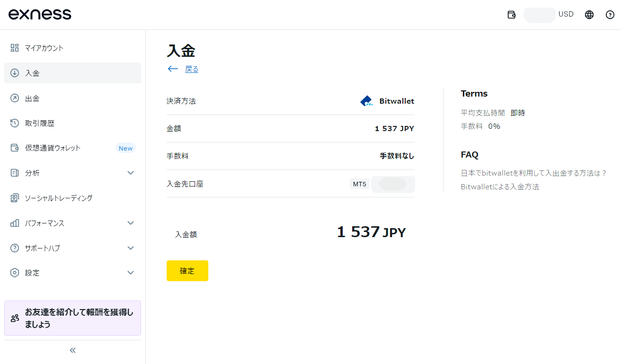Select 出金 in the sidebar

[72, 98]
